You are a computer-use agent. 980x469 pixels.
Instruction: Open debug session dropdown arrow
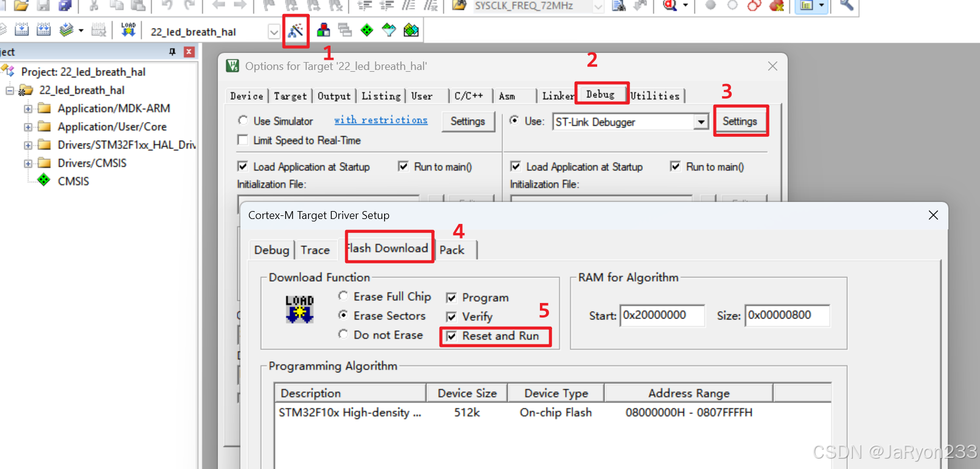click(685, 5)
